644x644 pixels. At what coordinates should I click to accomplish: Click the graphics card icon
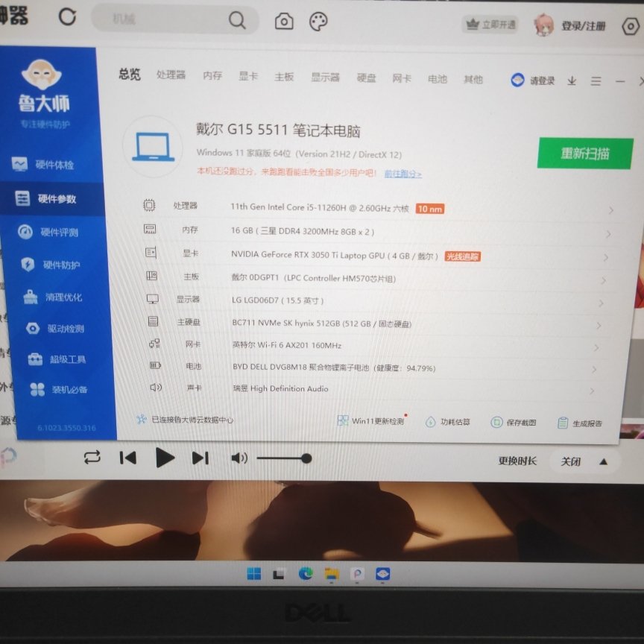[151, 253]
